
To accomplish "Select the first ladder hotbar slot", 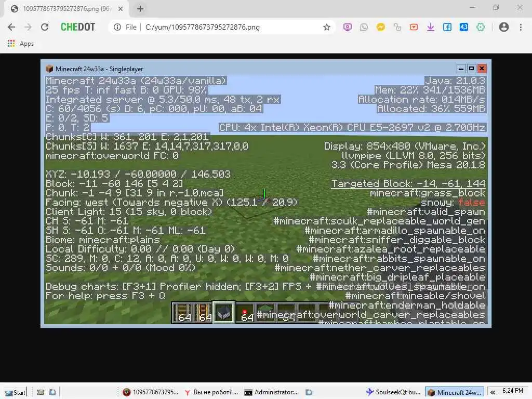I will click(182, 312).
